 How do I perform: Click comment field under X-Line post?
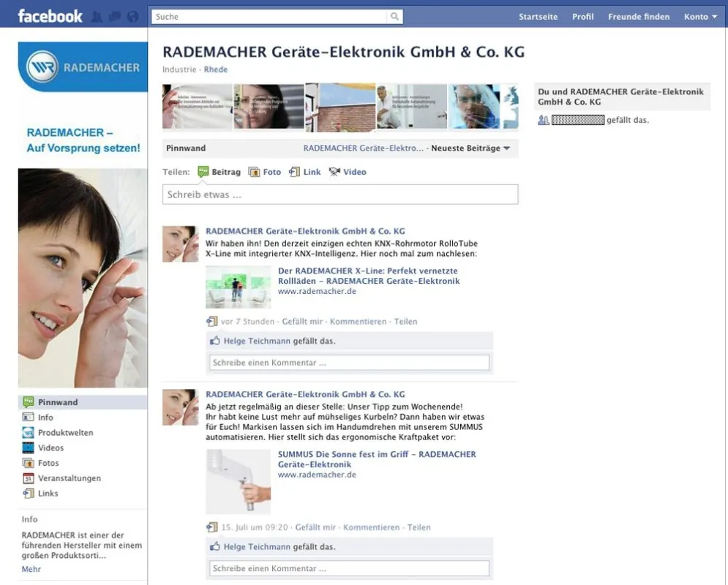click(x=349, y=362)
